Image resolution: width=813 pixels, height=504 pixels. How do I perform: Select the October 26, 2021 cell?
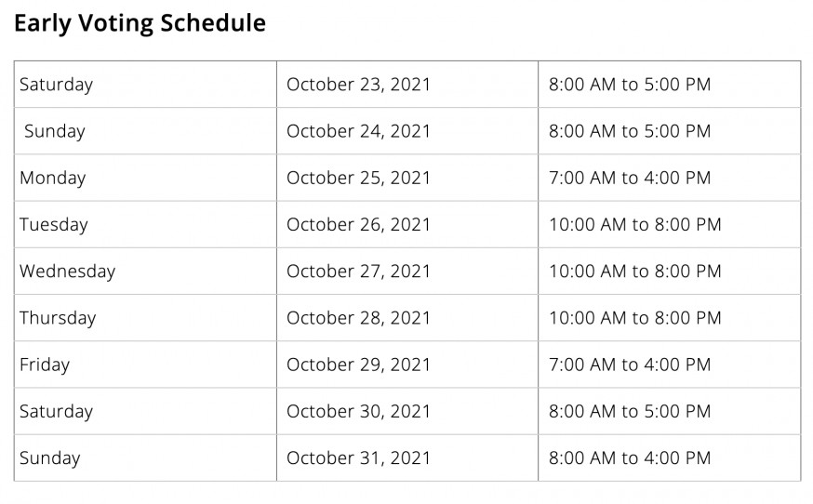(407, 224)
